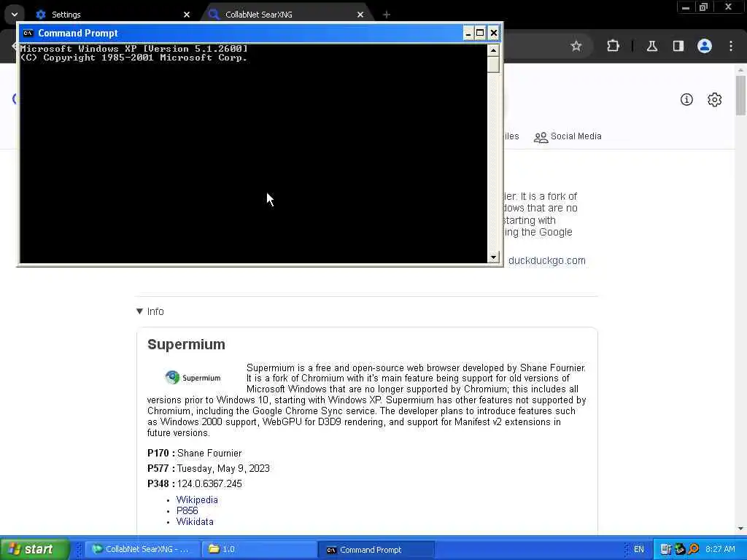Click the magnifier system tray icon

pos(694,549)
